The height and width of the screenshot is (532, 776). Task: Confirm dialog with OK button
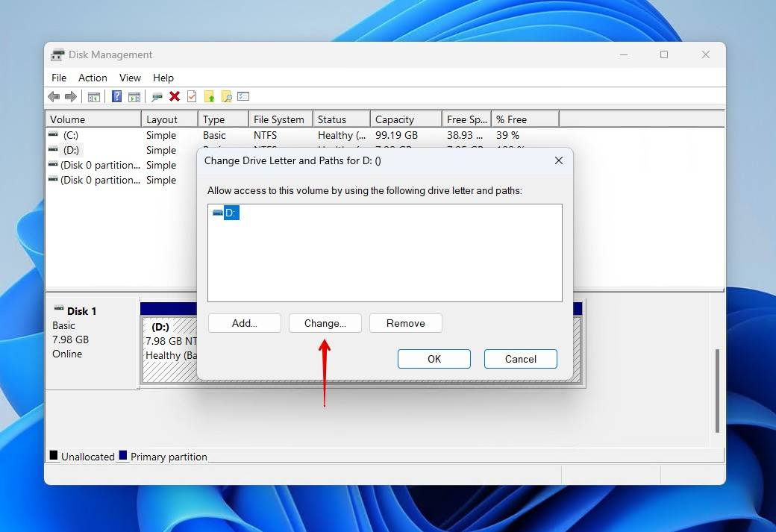pos(434,359)
